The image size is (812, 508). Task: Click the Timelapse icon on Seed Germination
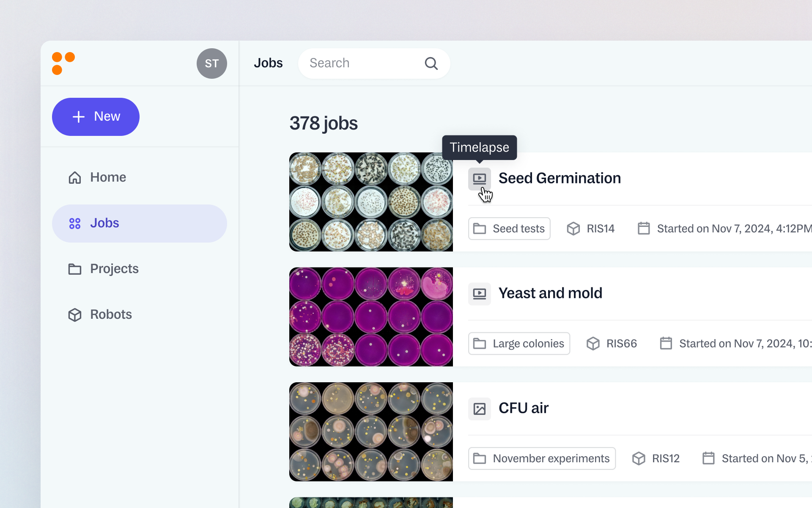pos(478,179)
